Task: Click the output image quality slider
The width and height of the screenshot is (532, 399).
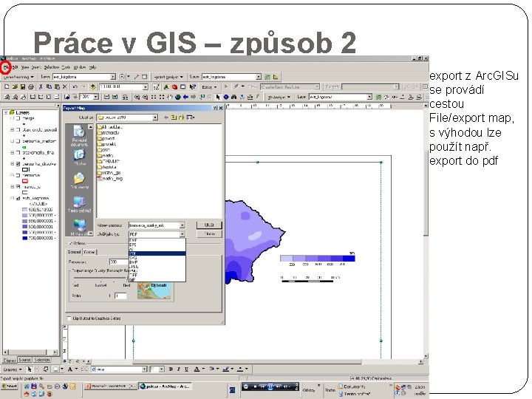Action: pyautogui.click(x=100, y=278)
